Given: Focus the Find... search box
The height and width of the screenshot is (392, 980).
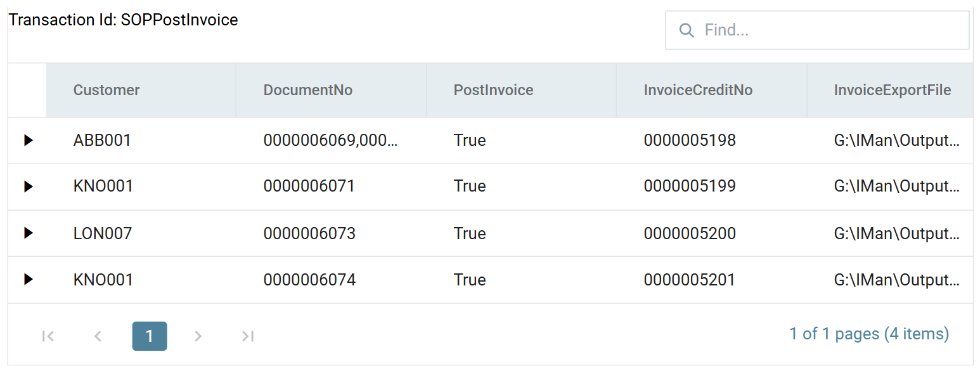Looking at the screenshot, I should point(817,30).
